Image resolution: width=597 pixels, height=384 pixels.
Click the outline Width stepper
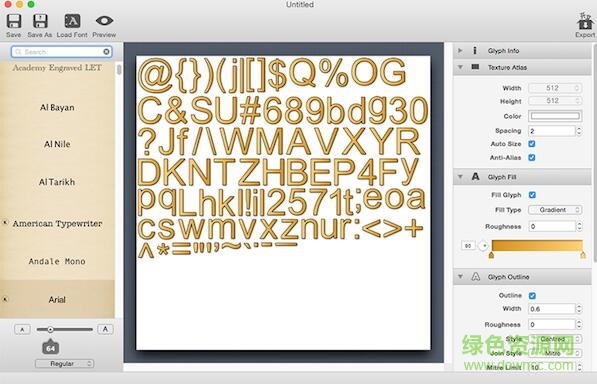tap(579, 309)
